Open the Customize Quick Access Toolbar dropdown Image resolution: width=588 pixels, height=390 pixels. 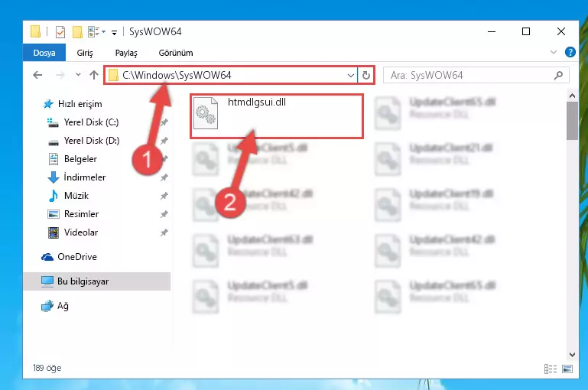tap(114, 33)
